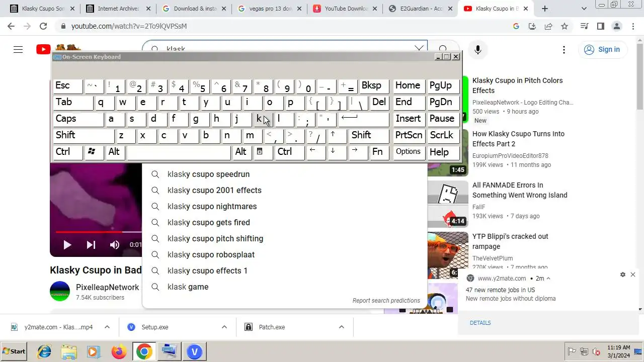Switch to the YouTube Downloader tab
Screen dimensions: 644x362
click(x=346, y=9)
